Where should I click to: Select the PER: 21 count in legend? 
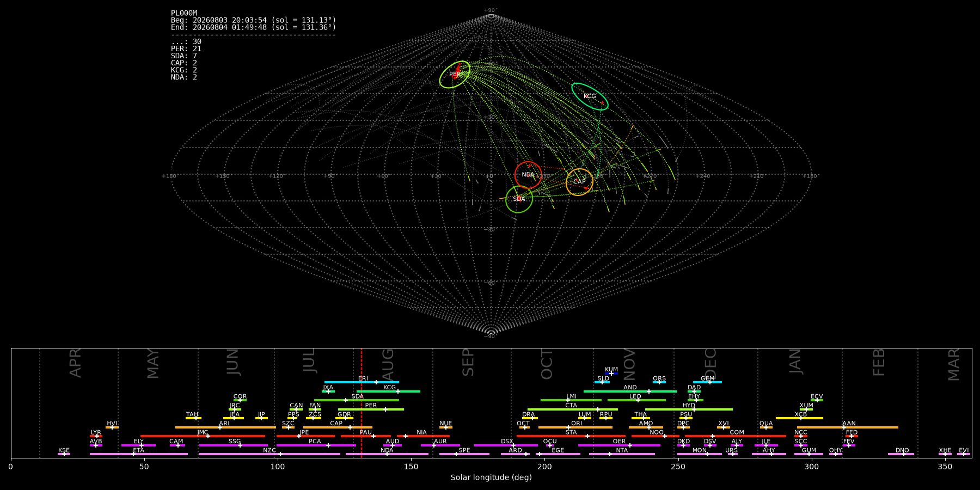point(186,49)
